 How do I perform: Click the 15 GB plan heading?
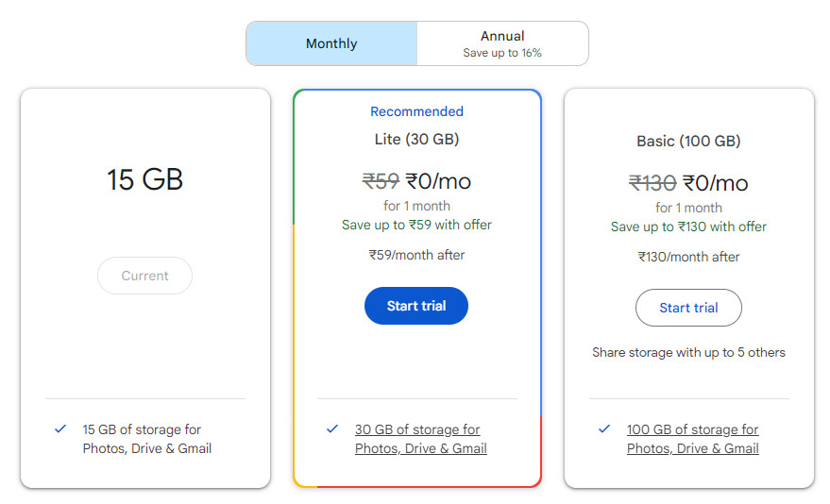point(144,179)
